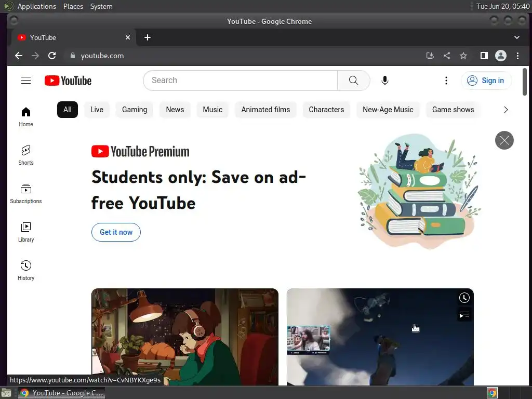Select the All filter chip
Viewport: 532px width, 399px height.
click(x=67, y=110)
